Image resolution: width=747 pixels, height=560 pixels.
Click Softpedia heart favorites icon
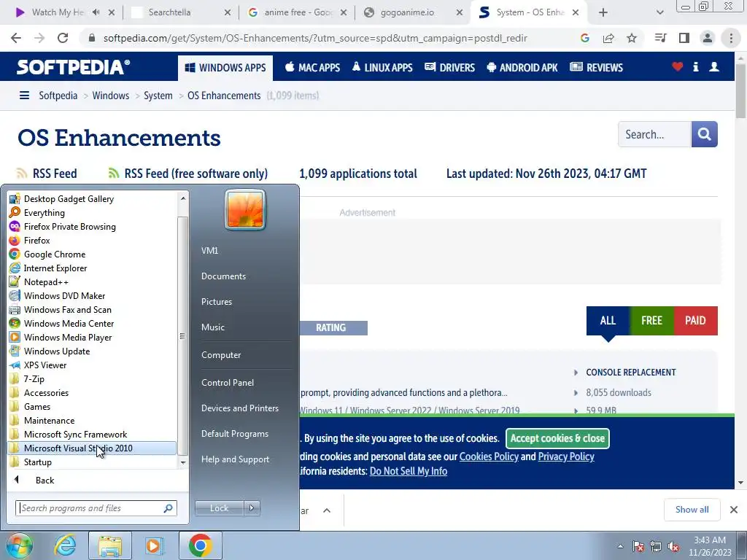[x=678, y=67]
